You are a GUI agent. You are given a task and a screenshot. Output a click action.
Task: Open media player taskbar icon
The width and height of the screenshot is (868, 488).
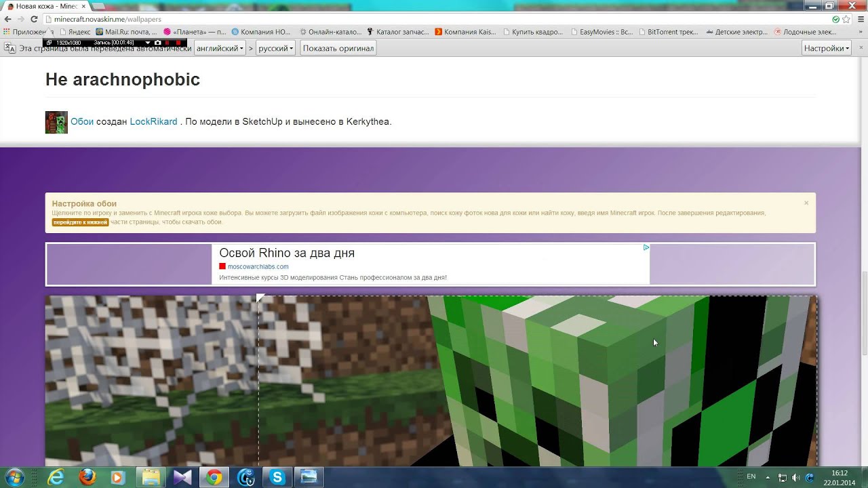119,477
